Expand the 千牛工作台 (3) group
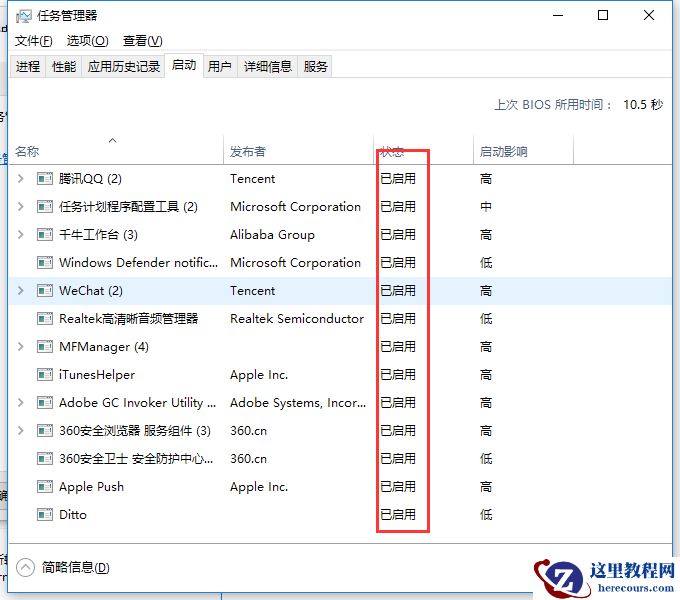Screen dimensions: 680x600 pos(20,235)
